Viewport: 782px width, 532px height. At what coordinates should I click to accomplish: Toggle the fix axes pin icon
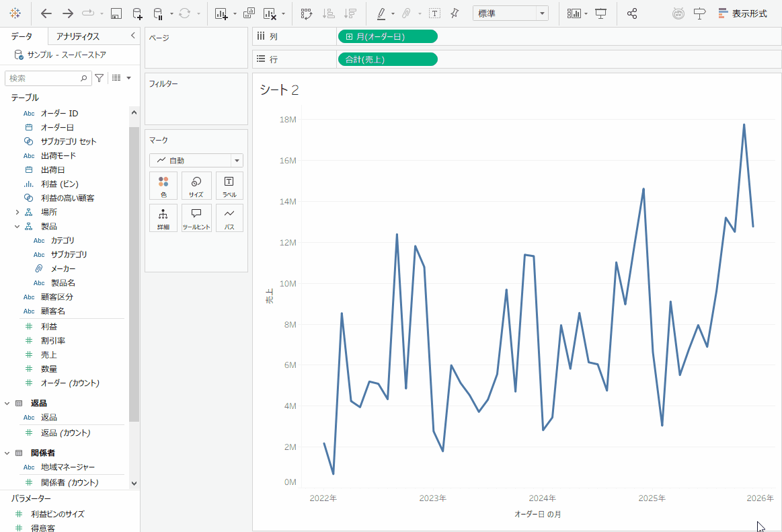455,13
